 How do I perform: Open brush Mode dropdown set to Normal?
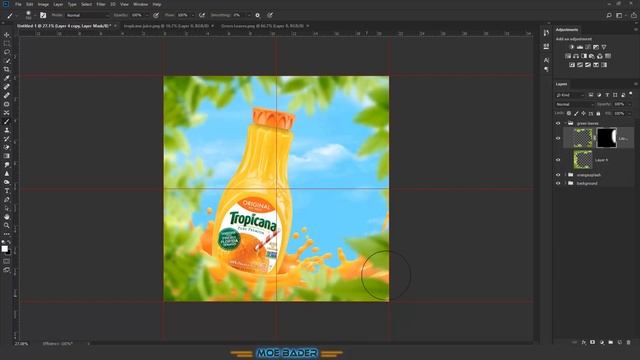[88, 15]
